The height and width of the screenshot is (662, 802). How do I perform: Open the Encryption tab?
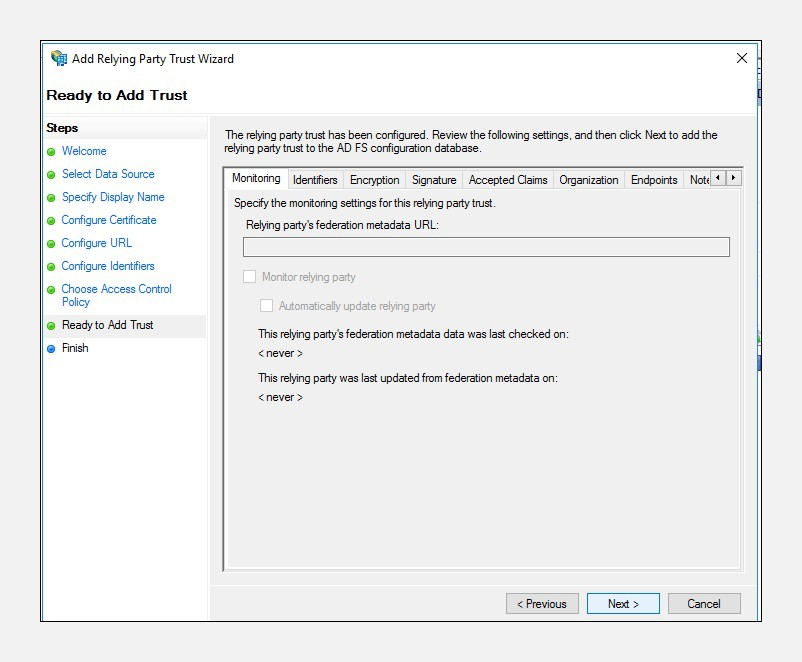coord(374,180)
